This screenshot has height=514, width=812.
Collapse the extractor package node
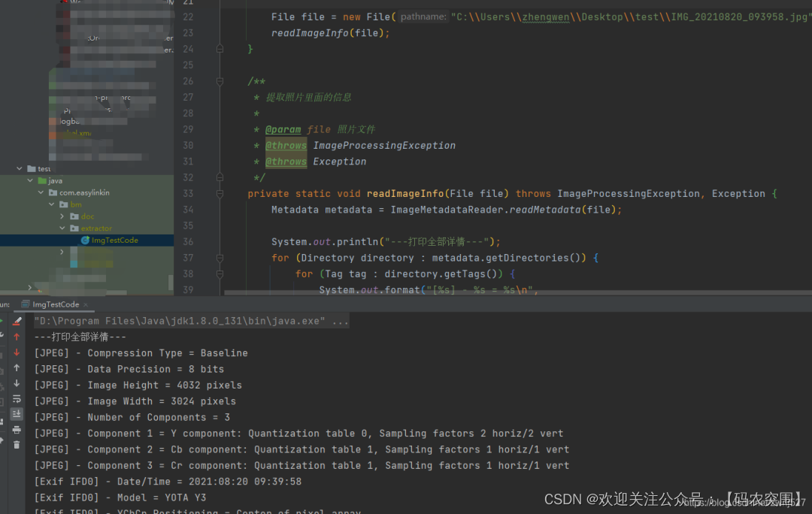pos(62,228)
